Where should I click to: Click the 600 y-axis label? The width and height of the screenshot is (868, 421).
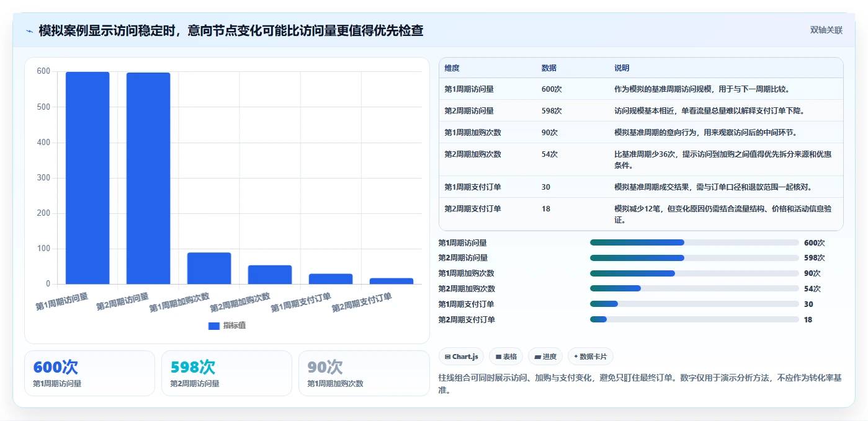(x=43, y=71)
